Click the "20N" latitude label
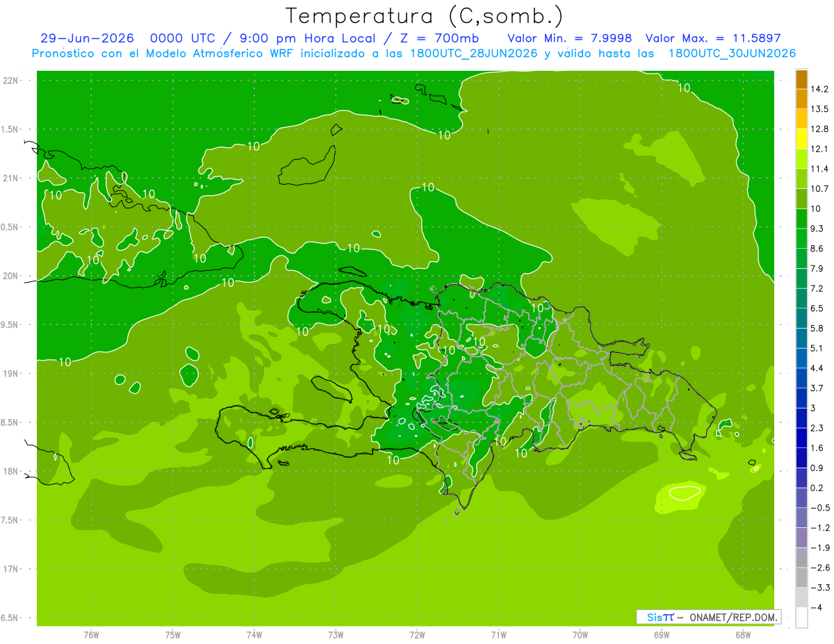Image resolution: width=834 pixels, height=644 pixels. coord(11,276)
